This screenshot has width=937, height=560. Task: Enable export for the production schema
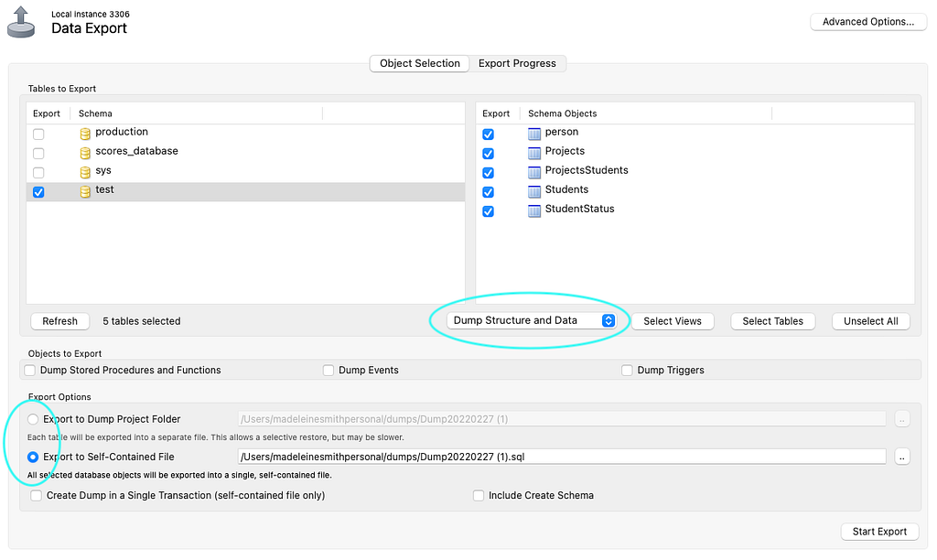(x=38, y=134)
